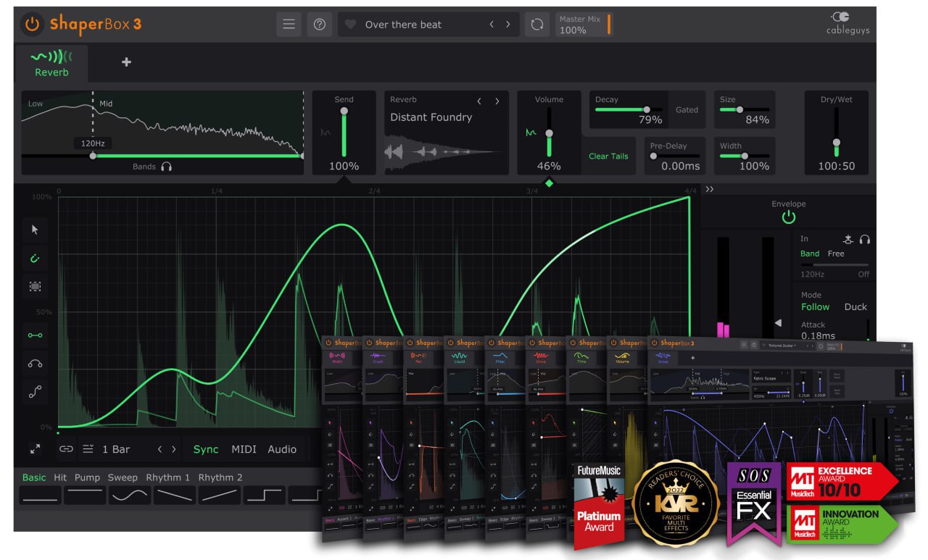The image size is (928, 560).
Task: Select the straight-line draw mode tool
Action: (x=34, y=335)
